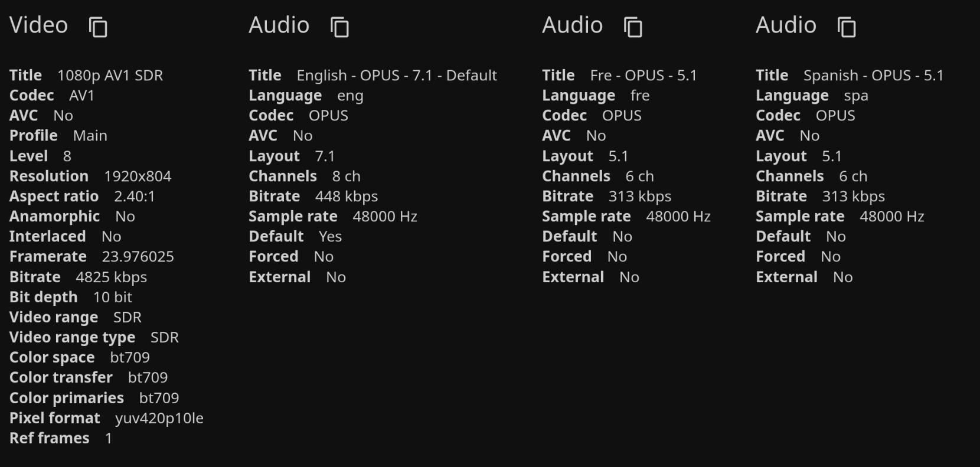Click the 1080p AV1 SDR title value
This screenshot has width=980, height=467.
point(110,76)
